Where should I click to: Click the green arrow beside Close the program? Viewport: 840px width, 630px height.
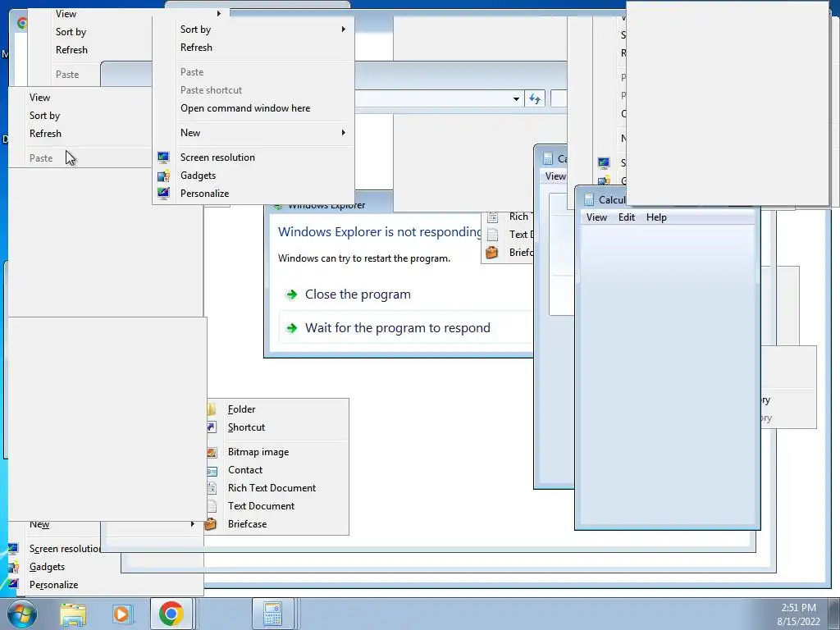coord(291,294)
